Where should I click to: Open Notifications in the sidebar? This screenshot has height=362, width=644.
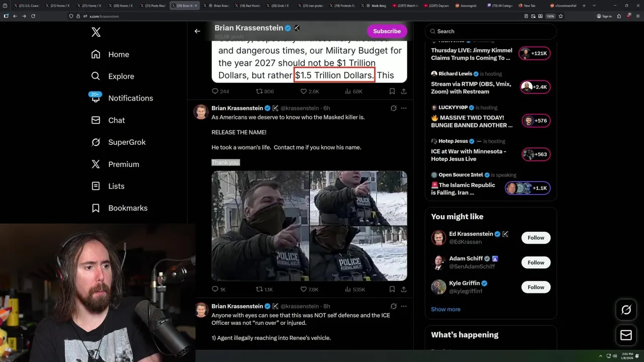(x=122, y=98)
